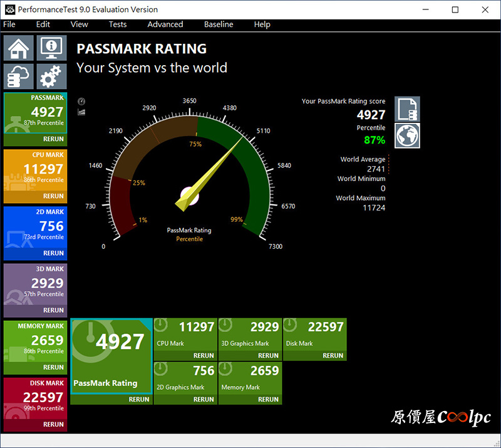Open the Advanced menu
Screen dimensions: 501x448
tap(165, 24)
